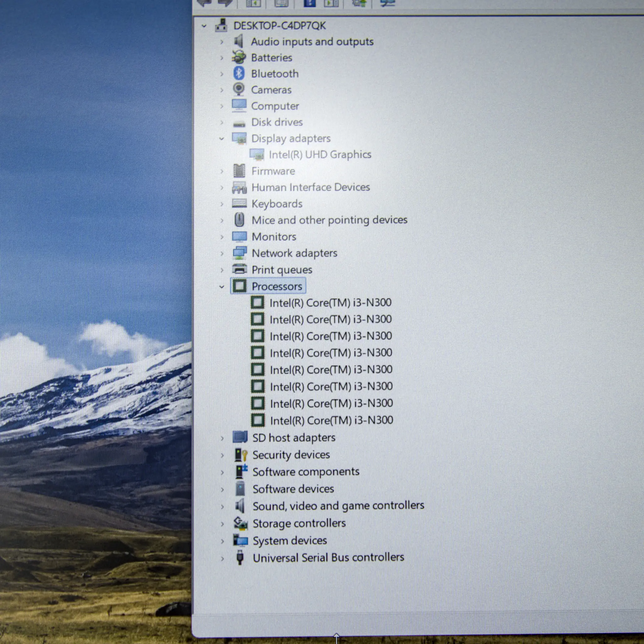Click the Firmware chip icon
Viewport: 644px width, 644px height.
[x=239, y=171]
